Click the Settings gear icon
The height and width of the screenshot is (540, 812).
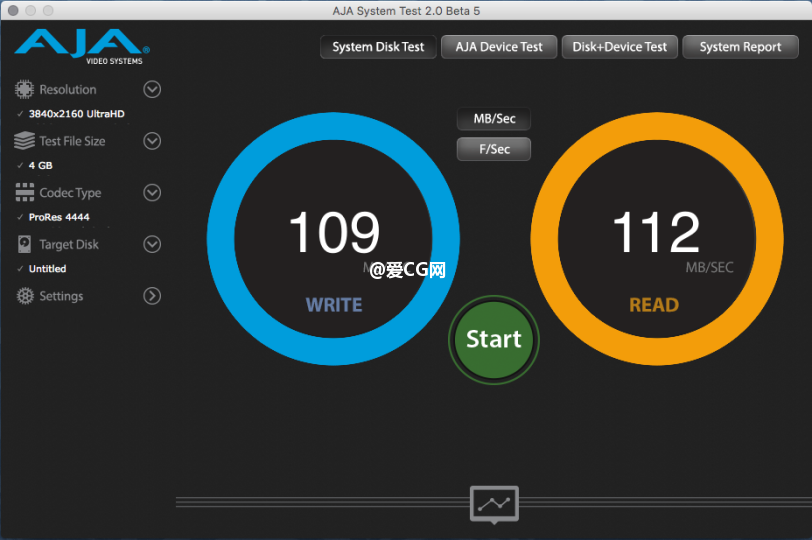[x=24, y=296]
